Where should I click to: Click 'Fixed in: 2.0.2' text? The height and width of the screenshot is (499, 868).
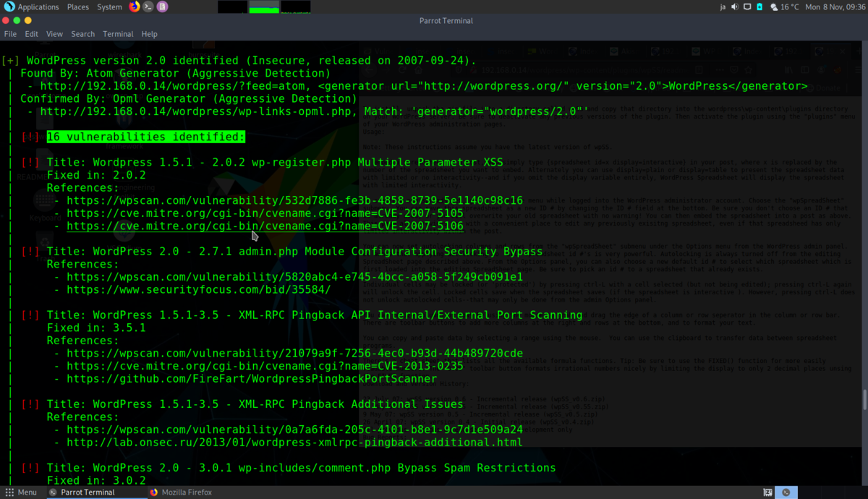point(96,175)
